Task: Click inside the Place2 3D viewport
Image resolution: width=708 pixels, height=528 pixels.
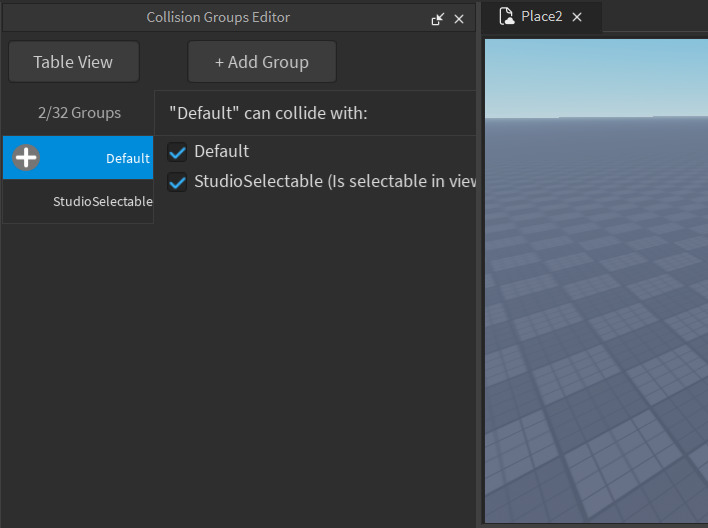Action: click(596, 280)
